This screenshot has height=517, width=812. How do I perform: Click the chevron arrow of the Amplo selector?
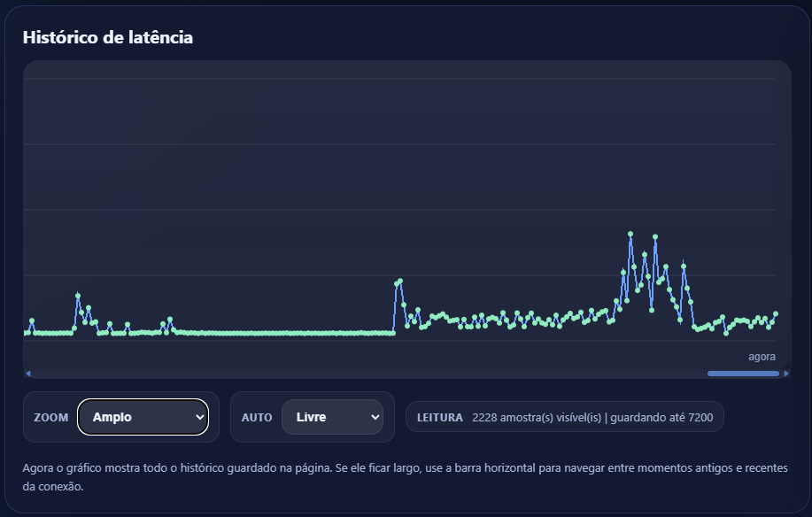[199, 417]
